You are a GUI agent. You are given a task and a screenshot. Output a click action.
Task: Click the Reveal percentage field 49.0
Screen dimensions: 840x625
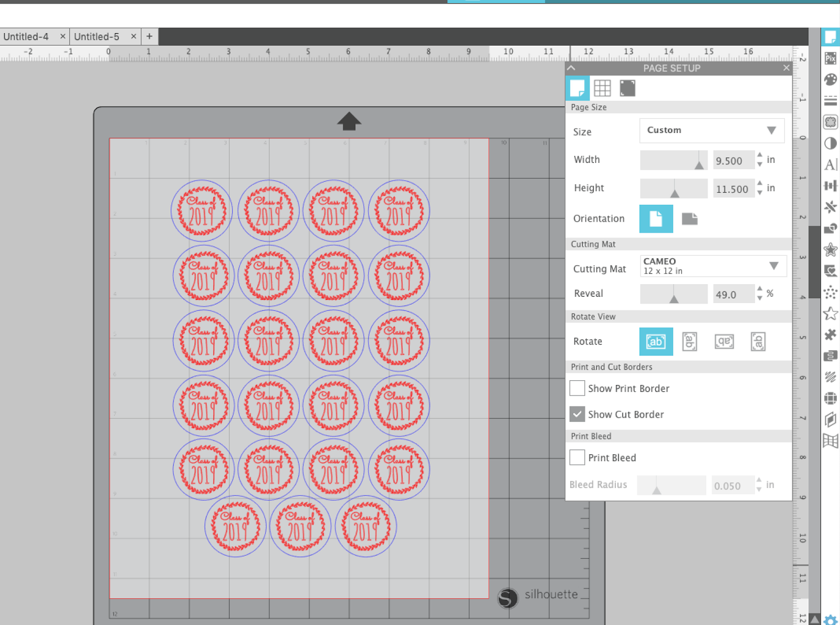[733, 295]
